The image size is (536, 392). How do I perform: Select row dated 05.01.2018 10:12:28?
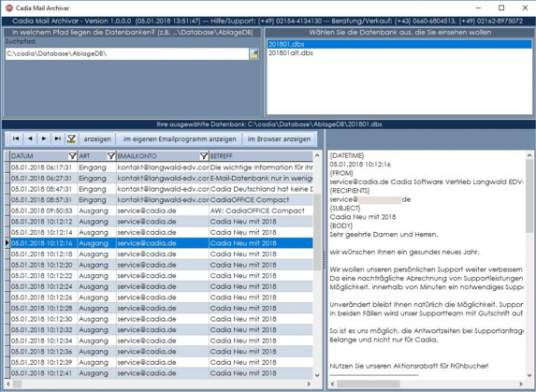click(161, 309)
